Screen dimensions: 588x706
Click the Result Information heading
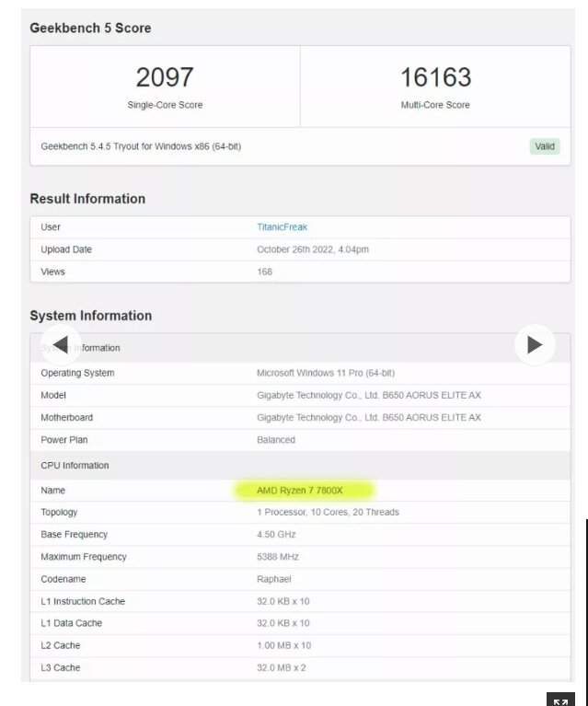87,199
